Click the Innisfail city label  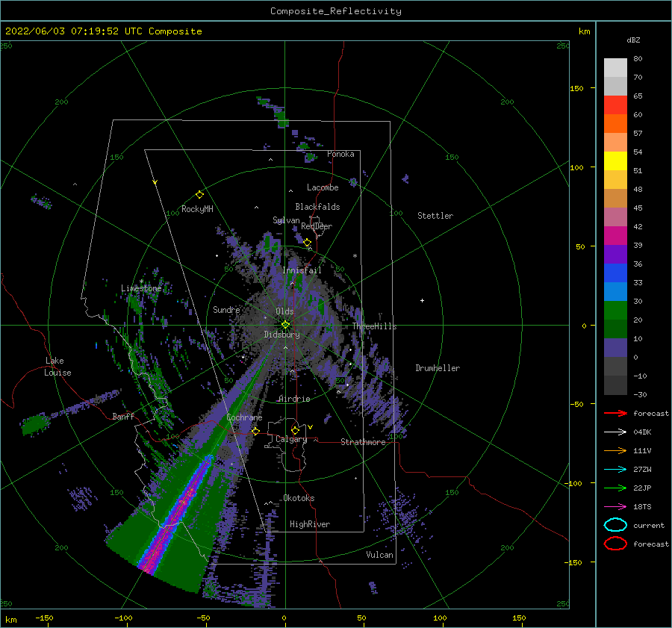302,270
